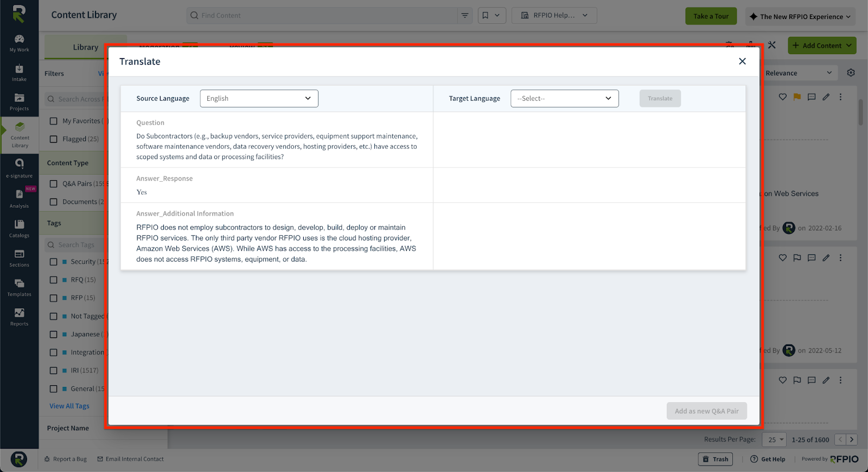Open comments on the first result
The width and height of the screenshot is (868, 472).
812,97
